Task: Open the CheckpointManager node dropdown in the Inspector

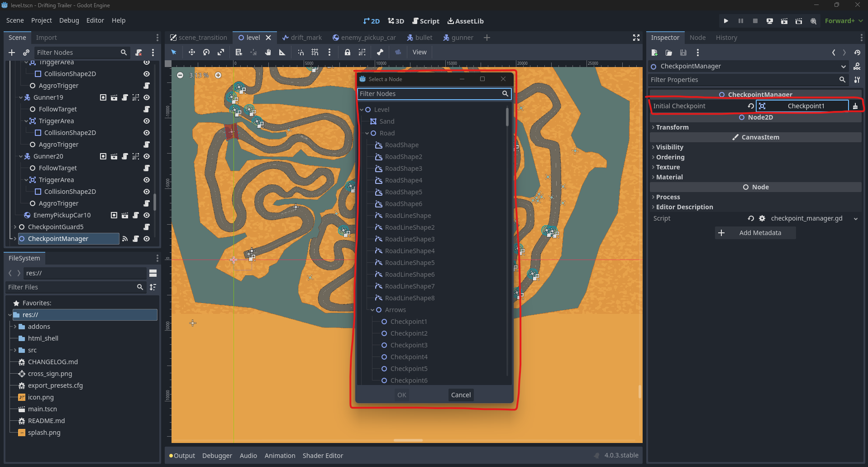Action: coord(844,66)
